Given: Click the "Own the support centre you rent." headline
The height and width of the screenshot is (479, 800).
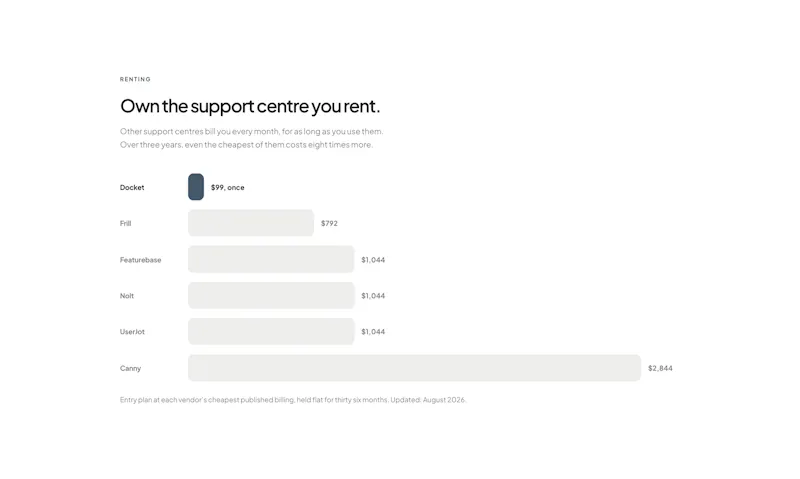Looking at the screenshot, I should (250, 106).
